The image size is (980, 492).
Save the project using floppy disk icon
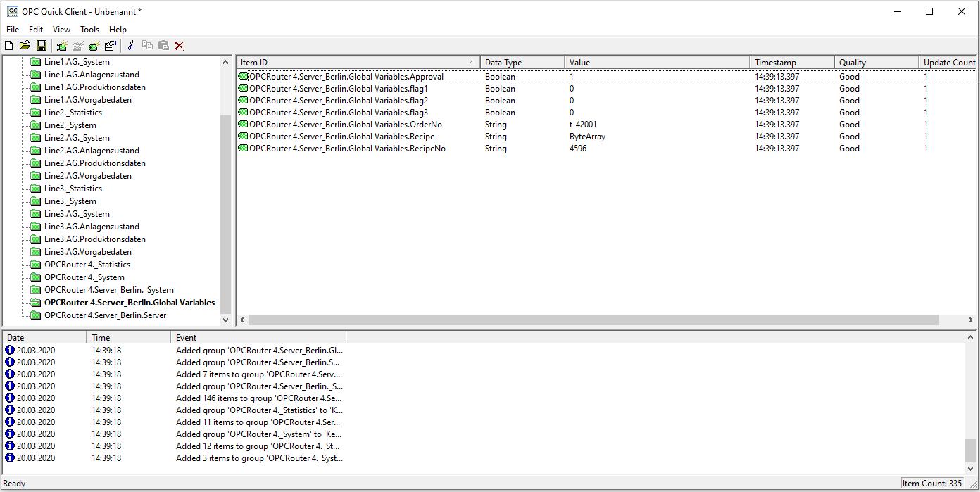click(x=42, y=46)
